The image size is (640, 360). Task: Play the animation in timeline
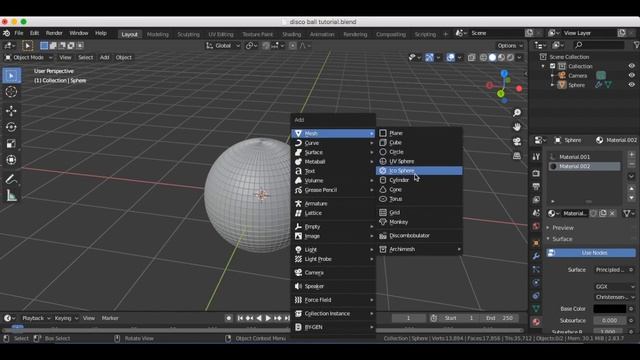point(268,318)
